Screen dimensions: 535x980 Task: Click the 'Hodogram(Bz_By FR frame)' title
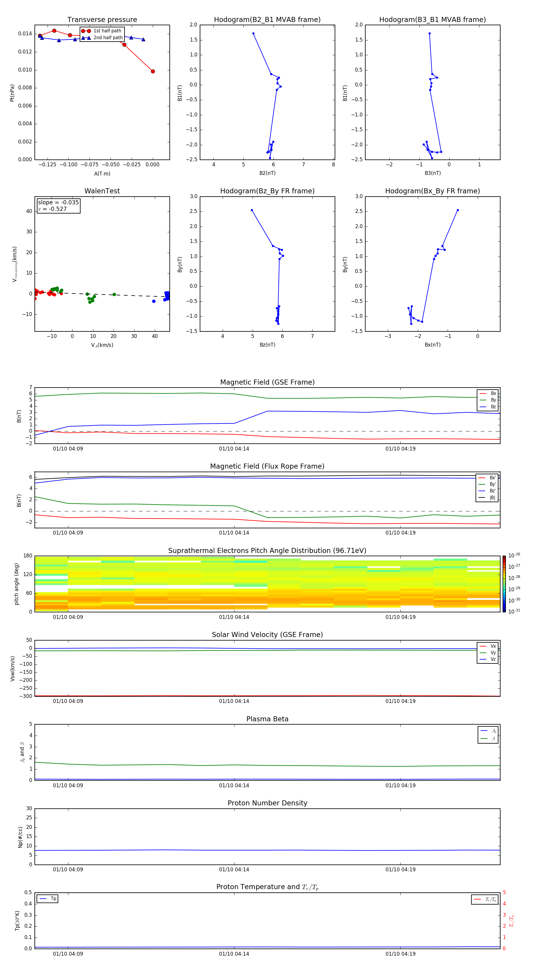(x=267, y=191)
